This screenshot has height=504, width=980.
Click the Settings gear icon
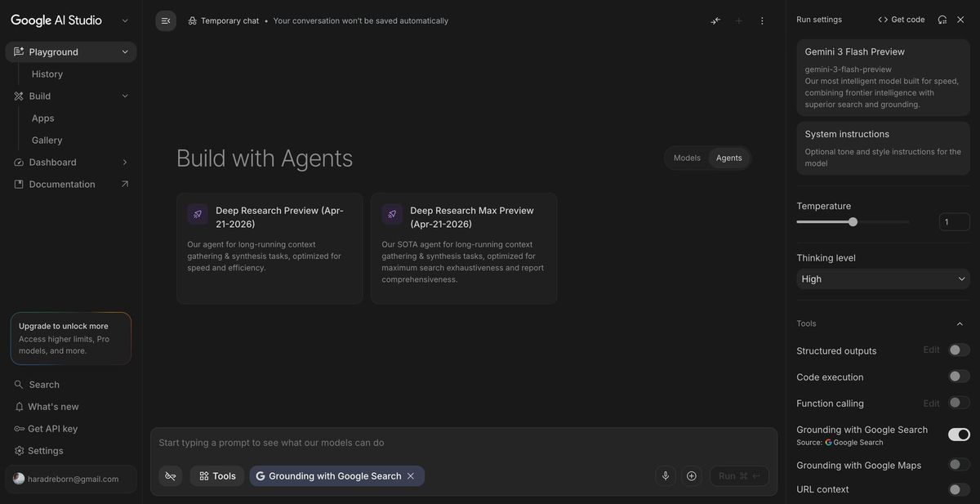point(19,451)
